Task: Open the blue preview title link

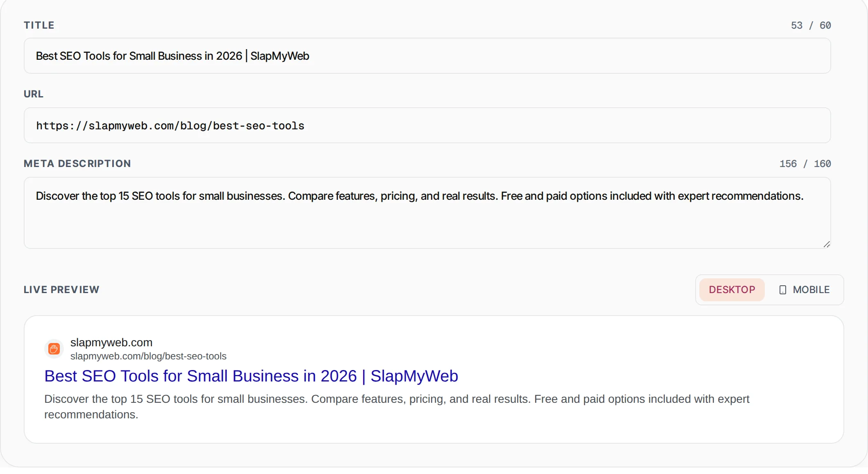Action: [251, 376]
